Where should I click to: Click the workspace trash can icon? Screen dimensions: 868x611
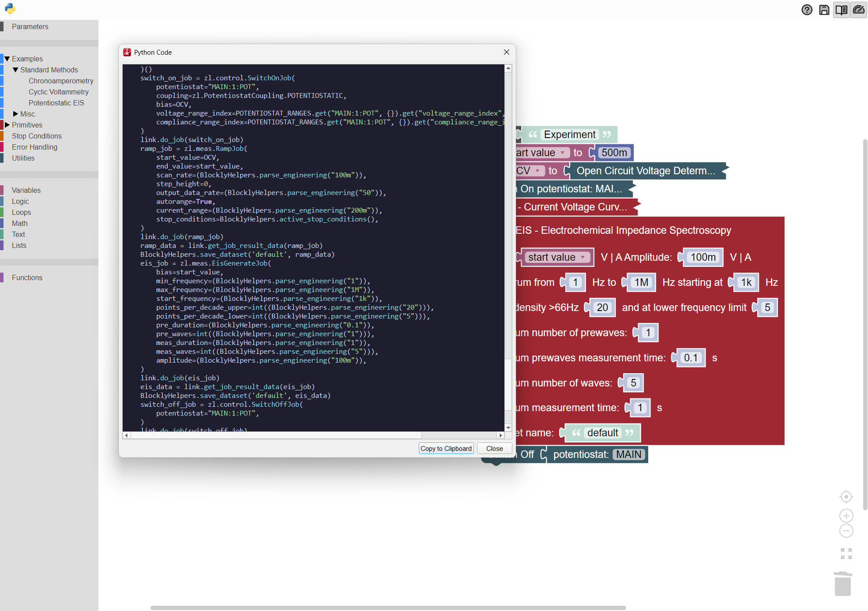point(842,584)
